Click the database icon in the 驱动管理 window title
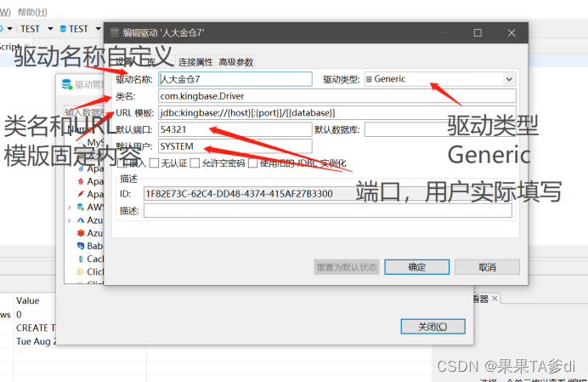This screenshot has height=382, width=588. [x=67, y=84]
